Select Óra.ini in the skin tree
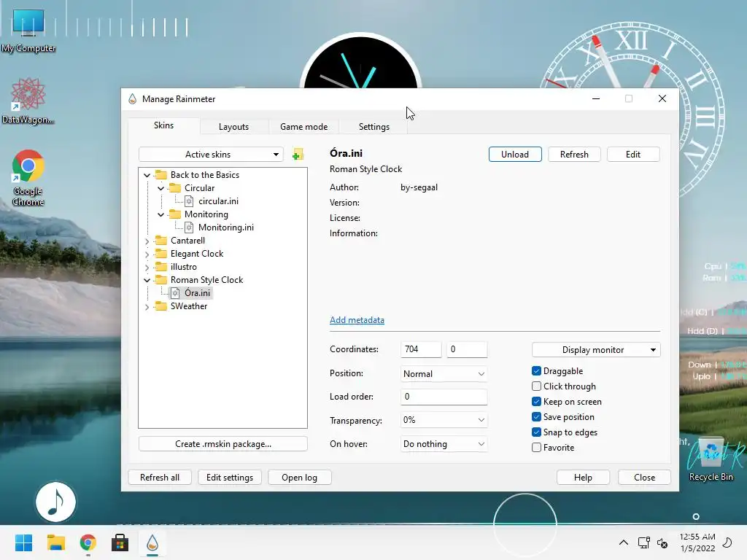747x560 pixels. click(197, 293)
